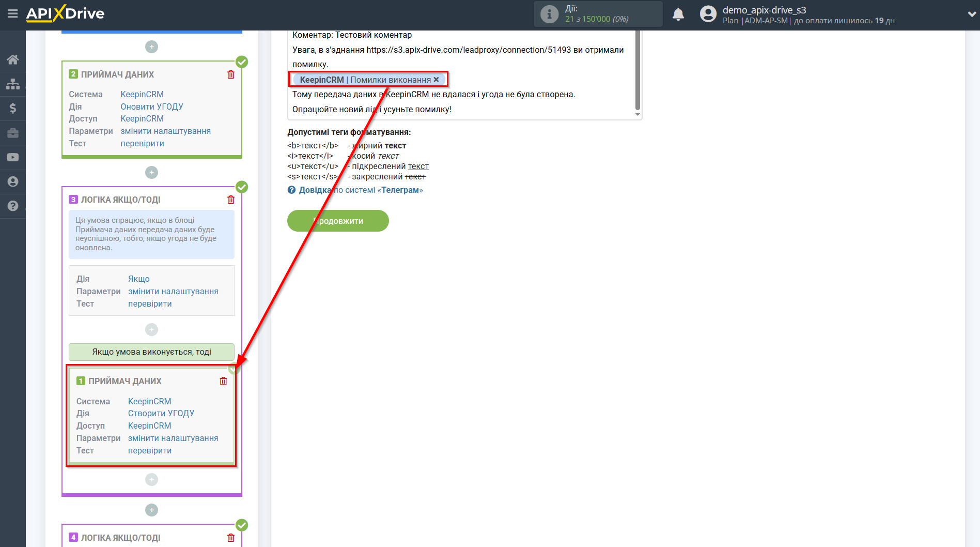This screenshot has width=980, height=547.
Task: Delete nested block 1 ПРИЙМАЧ ДАНИХ with the trash icon
Action: coord(223,381)
